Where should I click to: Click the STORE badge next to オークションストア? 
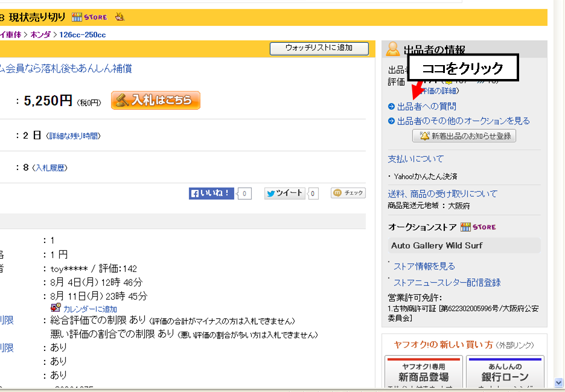point(478,227)
